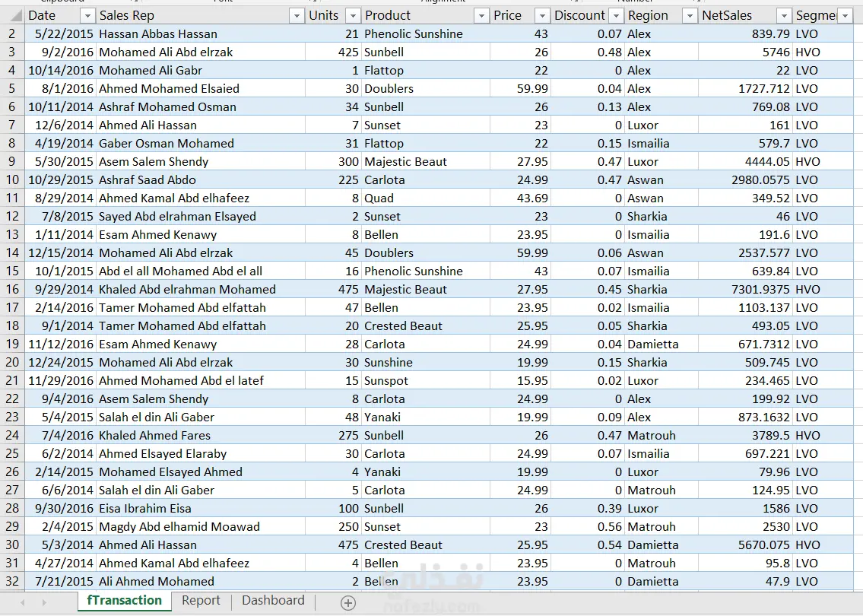Select cell with Hassan Abbas Hassan
The width and height of the screenshot is (863, 616).
[201, 33]
